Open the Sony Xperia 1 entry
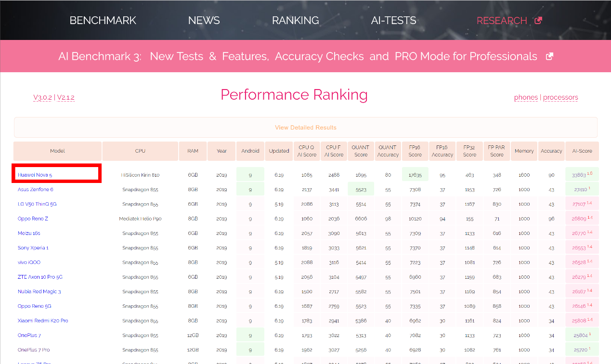Image resolution: width=611 pixels, height=364 pixels. tap(33, 248)
